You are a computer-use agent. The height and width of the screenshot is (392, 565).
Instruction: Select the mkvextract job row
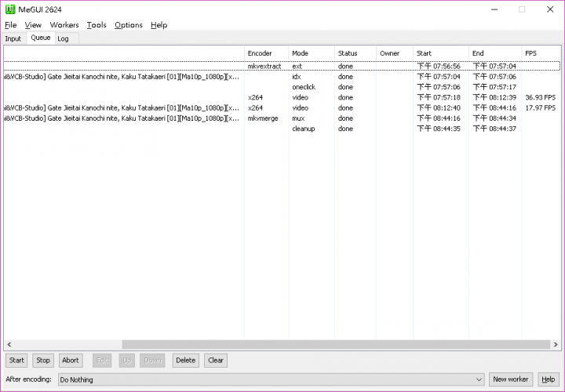(x=282, y=66)
